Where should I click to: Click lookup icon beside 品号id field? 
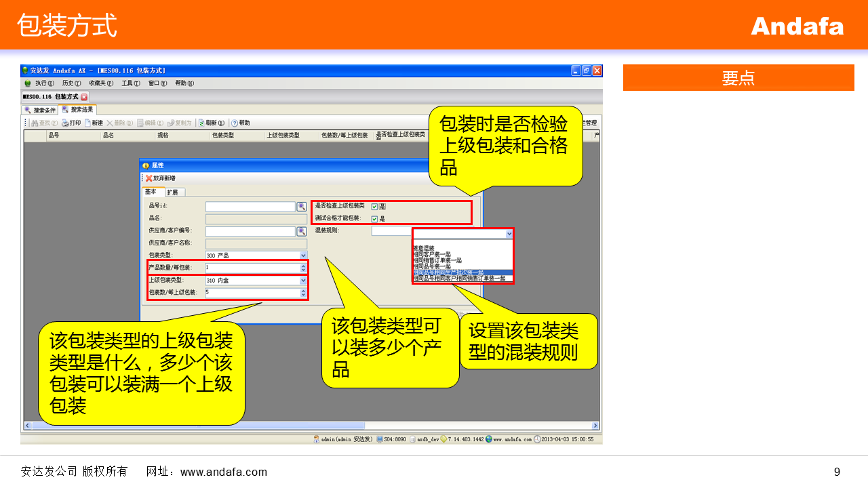302,207
